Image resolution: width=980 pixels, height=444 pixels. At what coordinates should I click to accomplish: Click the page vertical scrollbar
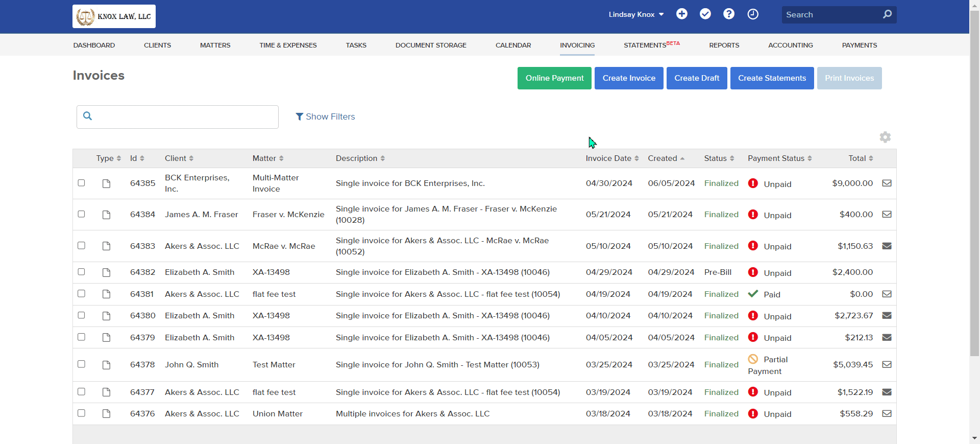(x=974, y=183)
